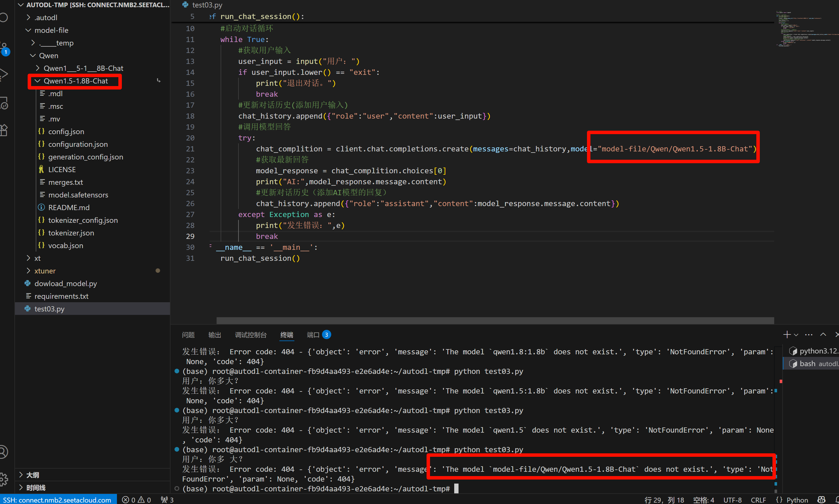839x504 pixels.
Task: Click the Python file icon on test03.py tab
Action: point(185,5)
